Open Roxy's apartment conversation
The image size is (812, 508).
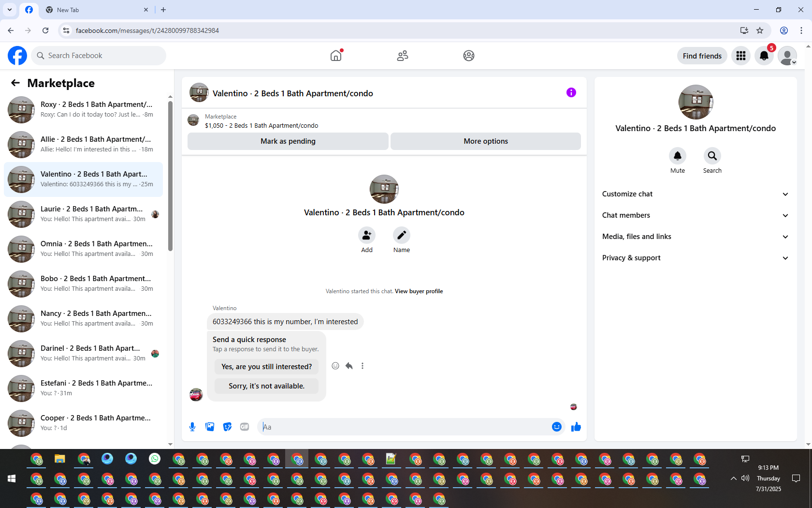83,109
